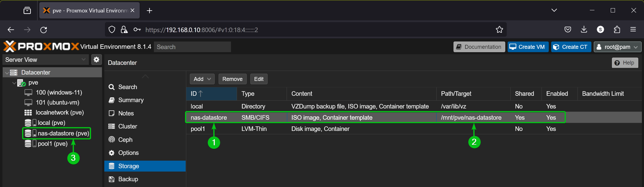Open the Cluster menu item
The image size is (644, 187).
pyautogui.click(x=145, y=126)
